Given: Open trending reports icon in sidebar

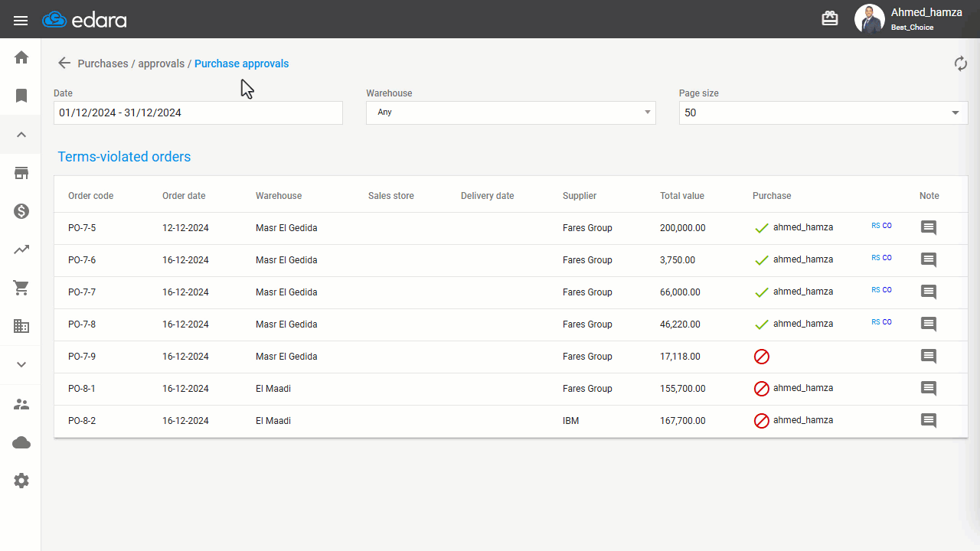Looking at the screenshot, I should click(21, 249).
